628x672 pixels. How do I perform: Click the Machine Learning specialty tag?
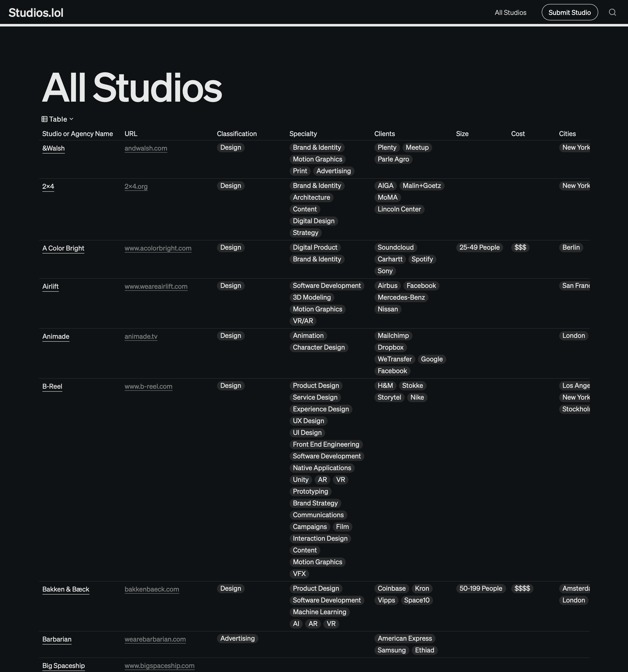click(x=319, y=612)
